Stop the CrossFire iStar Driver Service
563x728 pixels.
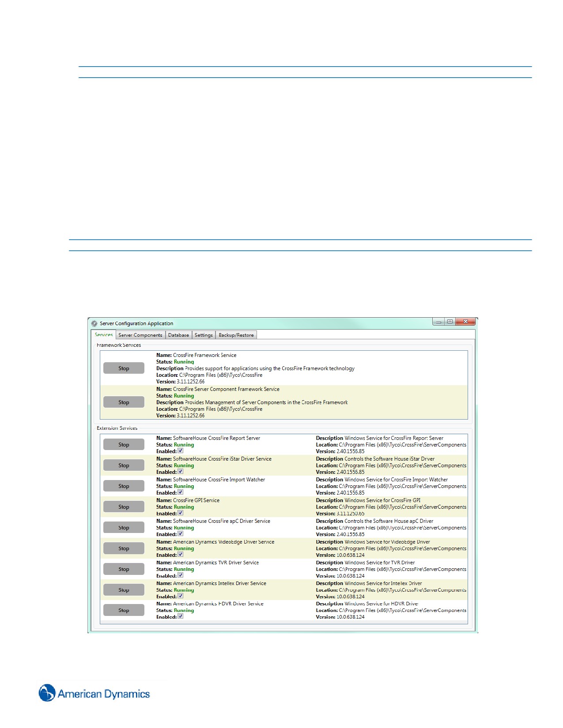pyautogui.click(x=124, y=465)
